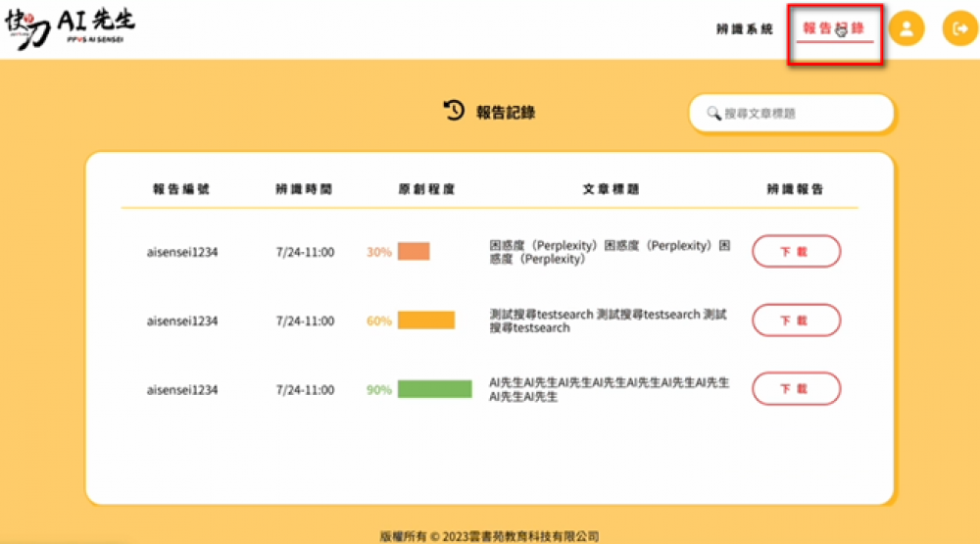Select the 報告記錄 nav tab
The height and width of the screenshot is (544, 980).
click(x=834, y=28)
